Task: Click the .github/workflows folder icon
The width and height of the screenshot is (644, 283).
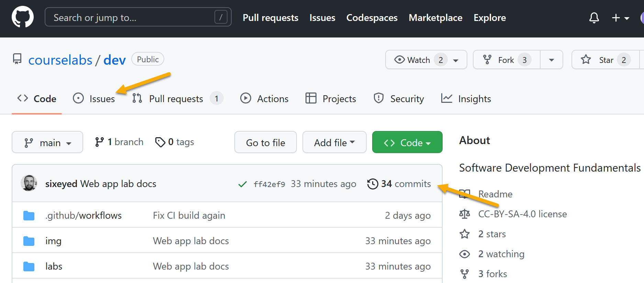Action: [x=29, y=216]
